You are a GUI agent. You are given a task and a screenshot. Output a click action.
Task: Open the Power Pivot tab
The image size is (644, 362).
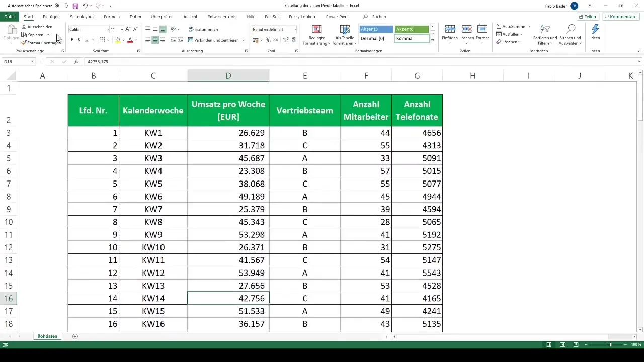coord(337,17)
